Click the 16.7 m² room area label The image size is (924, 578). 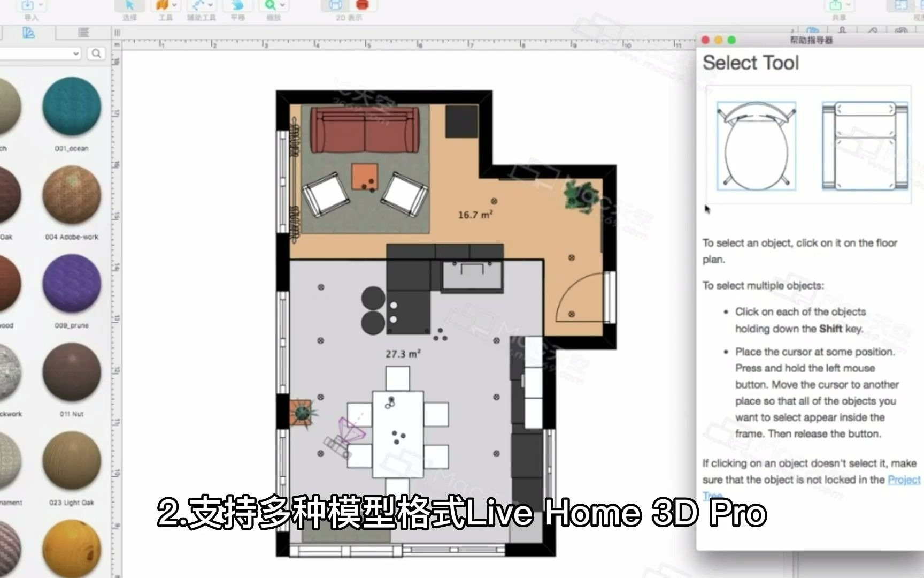point(475,215)
